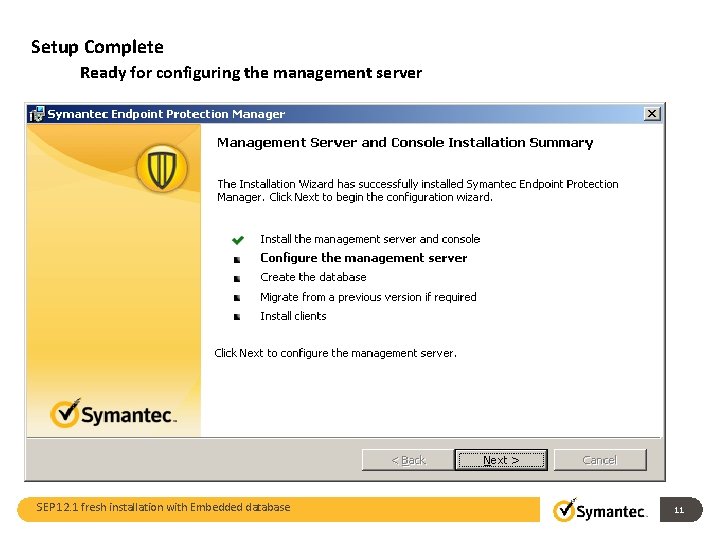Click the Symantec logo in left panel
The image size is (720, 540).
click(x=113, y=413)
